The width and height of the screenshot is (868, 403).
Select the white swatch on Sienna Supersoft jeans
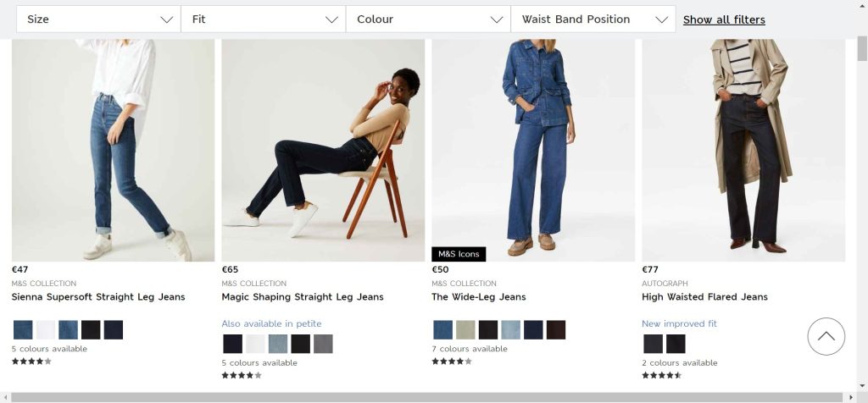click(x=46, y=330)
